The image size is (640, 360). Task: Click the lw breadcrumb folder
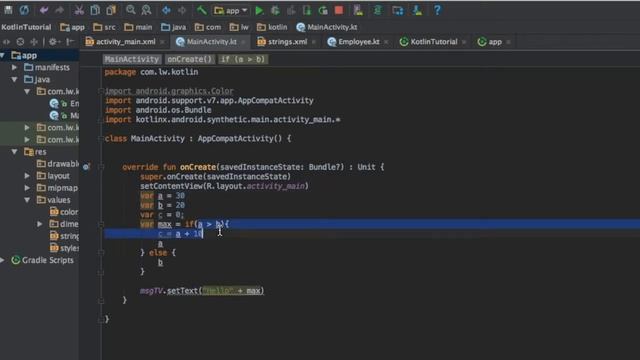pyautogui.click(x=239, y=27)
